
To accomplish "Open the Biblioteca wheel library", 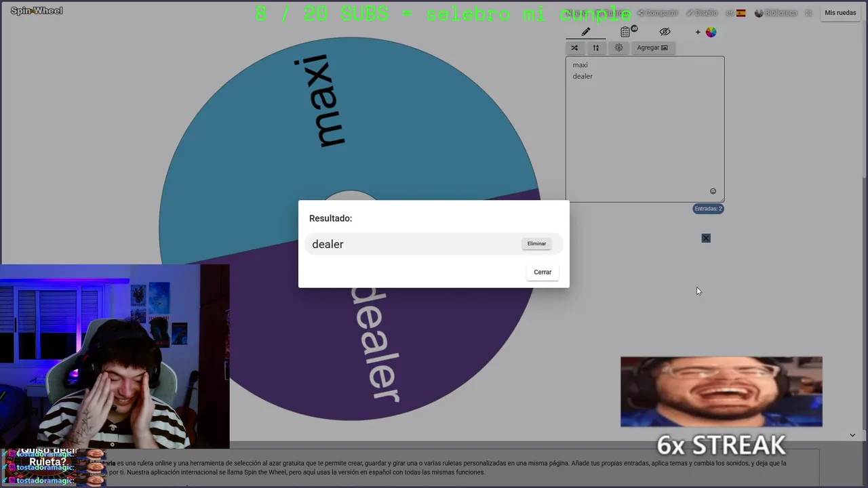I will (x=776, y=13).
